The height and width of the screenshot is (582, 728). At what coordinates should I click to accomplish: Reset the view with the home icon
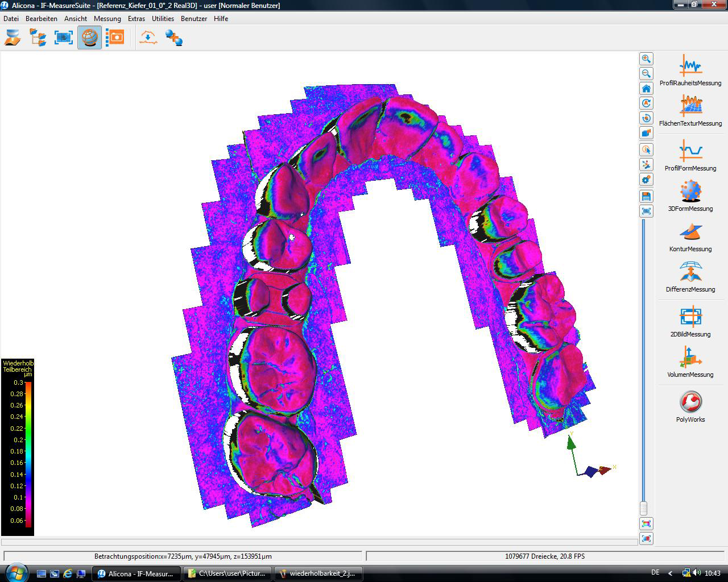click(x=646, y=89)
